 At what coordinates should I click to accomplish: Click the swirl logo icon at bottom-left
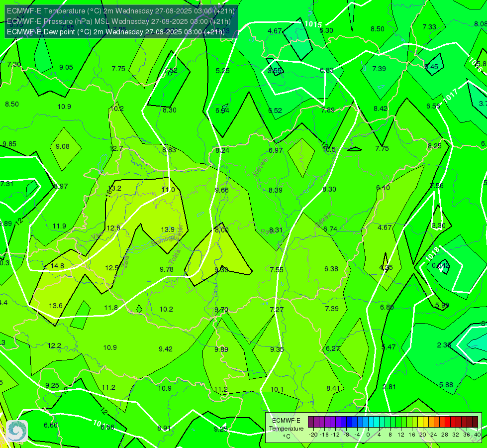pos(17,431)
